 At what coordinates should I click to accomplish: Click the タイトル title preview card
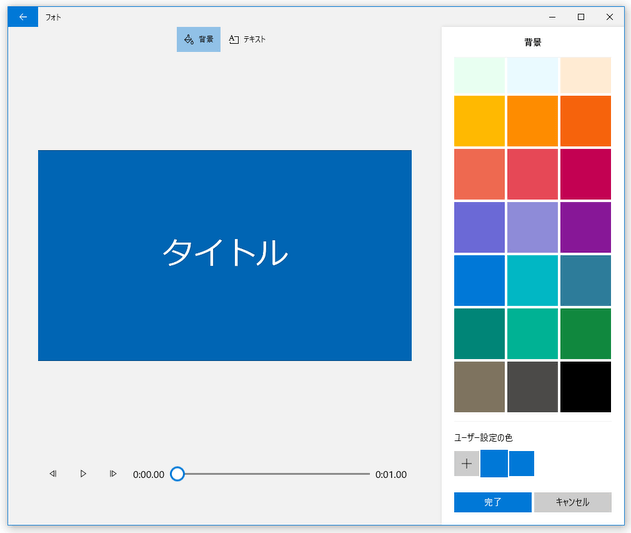click(x=224, y=255)
